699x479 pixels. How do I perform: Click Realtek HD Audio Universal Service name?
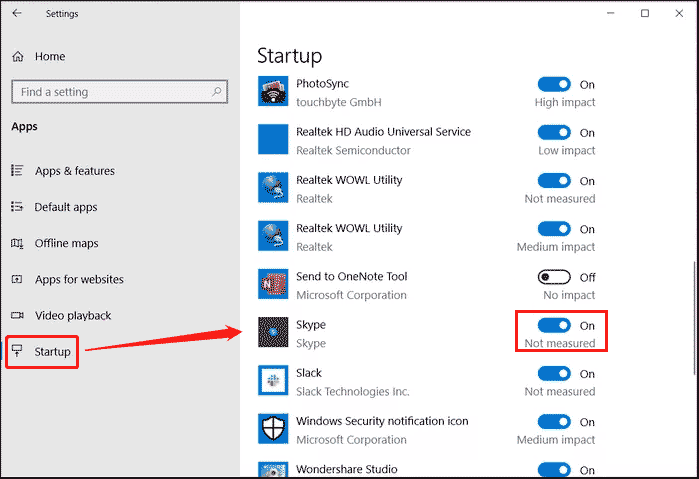[x=383, y=132]
